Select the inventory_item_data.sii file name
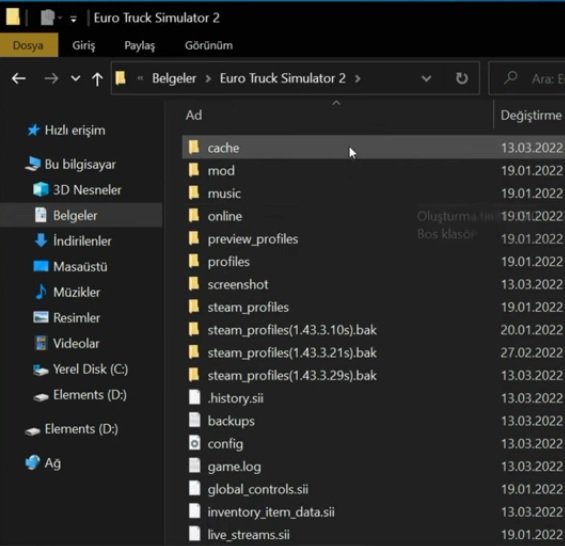Image resolution: width=565 pixels, height=546 pixels. [x=271, y=512]
